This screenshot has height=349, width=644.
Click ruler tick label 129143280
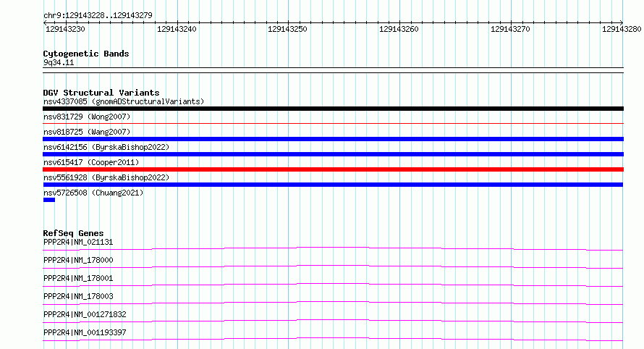tap(622, 29)
